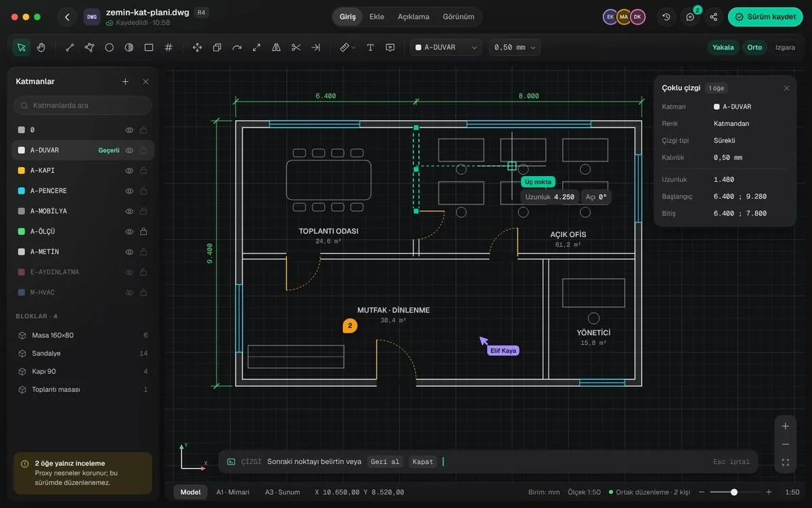Click Ortak düzenleme · 2 kişi status
The image size is (812, 508).
pyautogui.click(x=648, y=492)
